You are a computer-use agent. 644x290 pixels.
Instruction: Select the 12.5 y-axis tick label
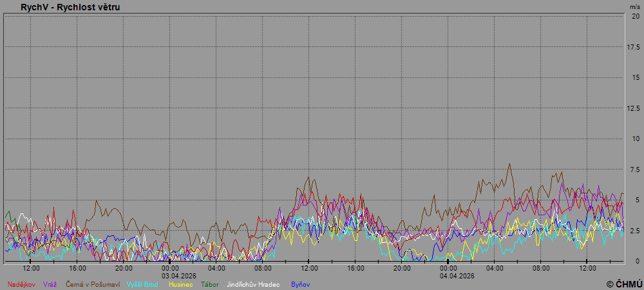click(634, 108)
